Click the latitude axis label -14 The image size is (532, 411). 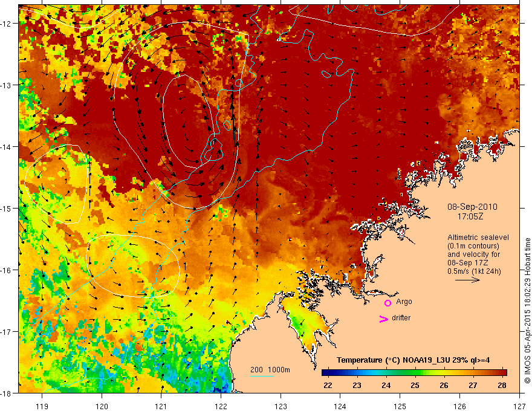click(x=7, y=147)
